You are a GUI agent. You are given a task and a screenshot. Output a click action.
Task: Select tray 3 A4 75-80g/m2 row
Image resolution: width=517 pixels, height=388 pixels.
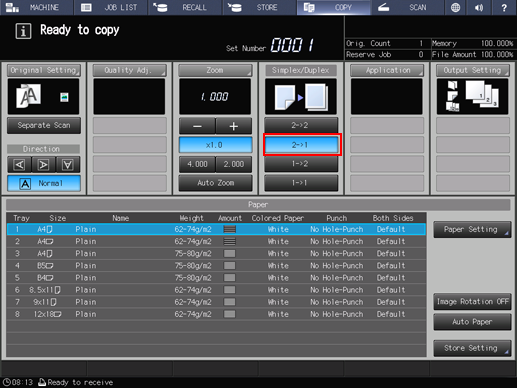pyautogui.click(x=216, y=254)
